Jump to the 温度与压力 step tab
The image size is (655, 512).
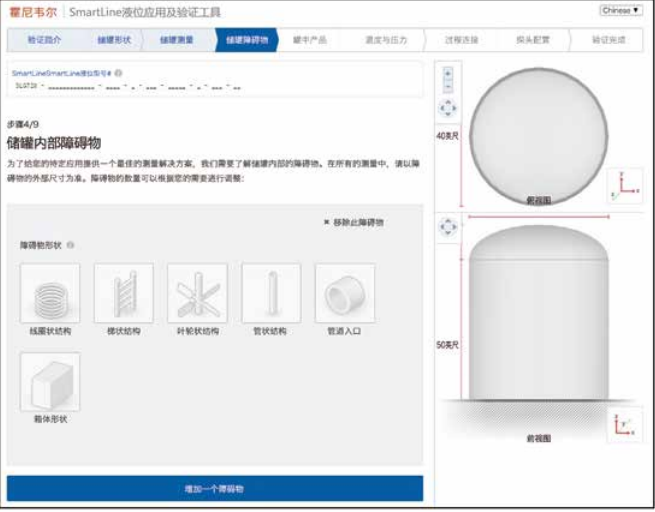381,40
